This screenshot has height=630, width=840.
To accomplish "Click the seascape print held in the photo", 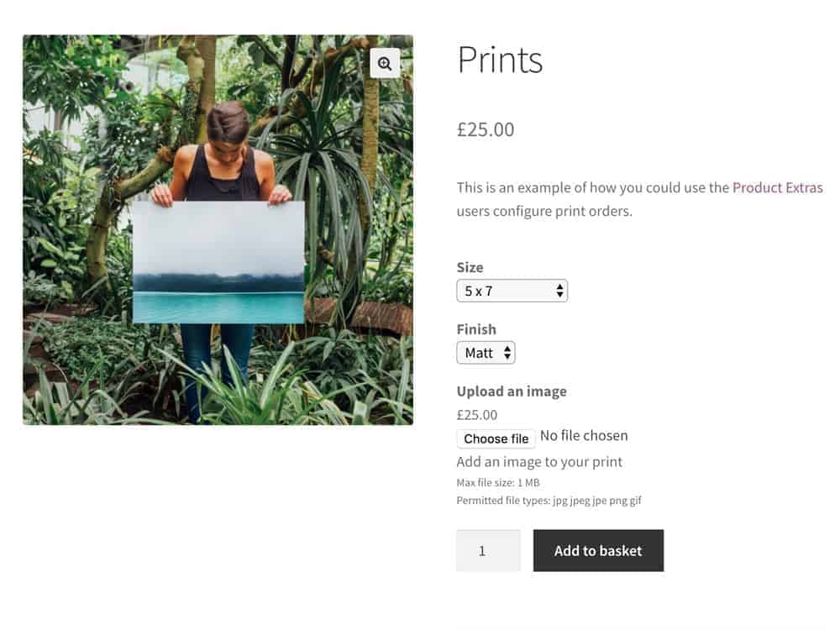I will 218,262.
